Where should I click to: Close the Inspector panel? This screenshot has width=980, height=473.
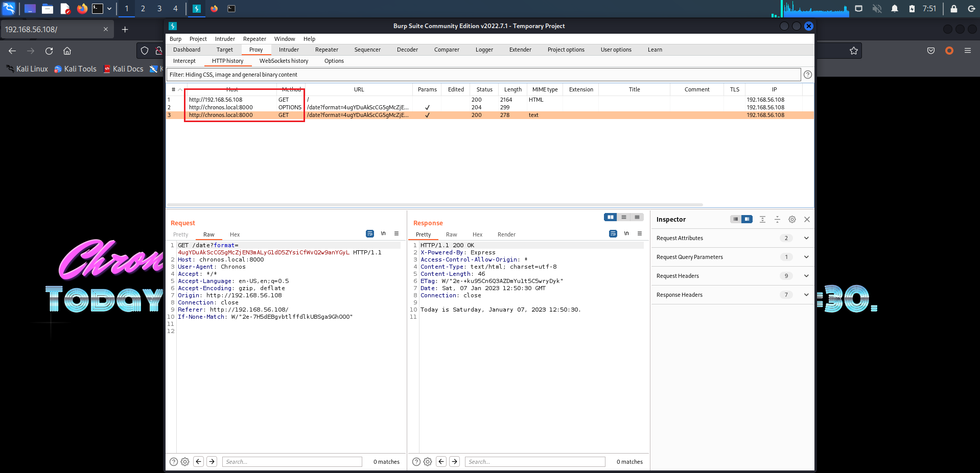807,219
